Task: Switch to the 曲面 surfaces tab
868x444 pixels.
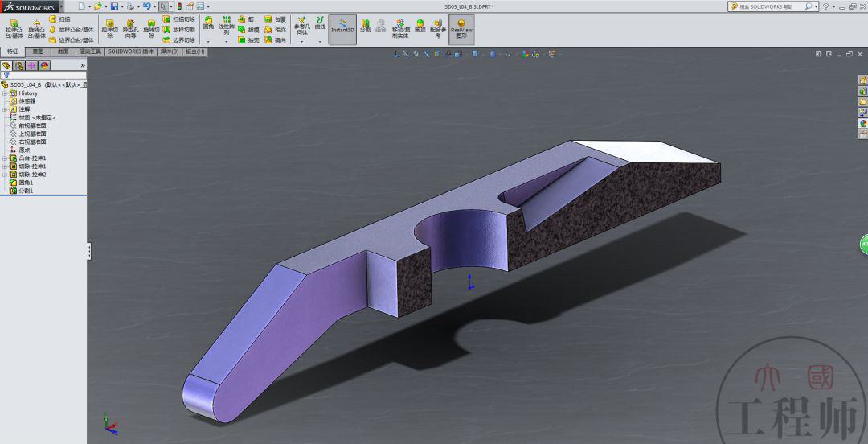Action: tap(63, 51)
